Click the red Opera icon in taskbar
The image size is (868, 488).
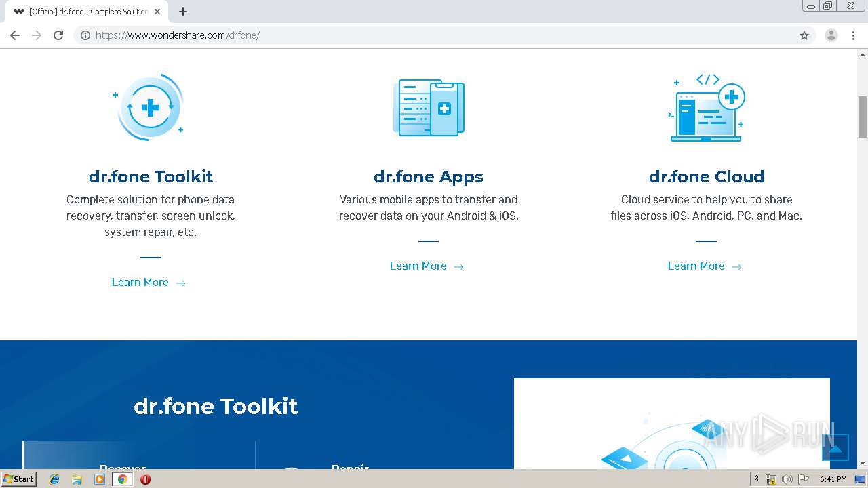click(145, 479)
